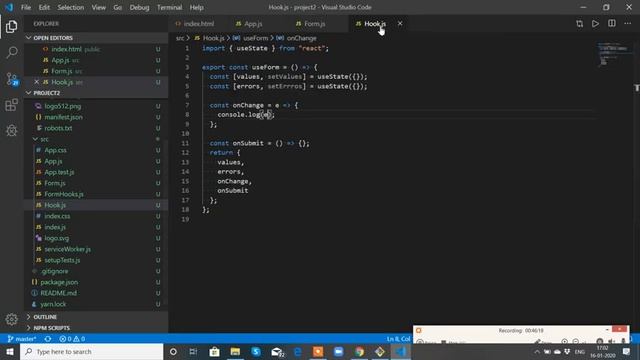Screen dimensions: 640x360
Task: Click the Cortana circle icon in taskbar
Action: [x=173, y=351]
